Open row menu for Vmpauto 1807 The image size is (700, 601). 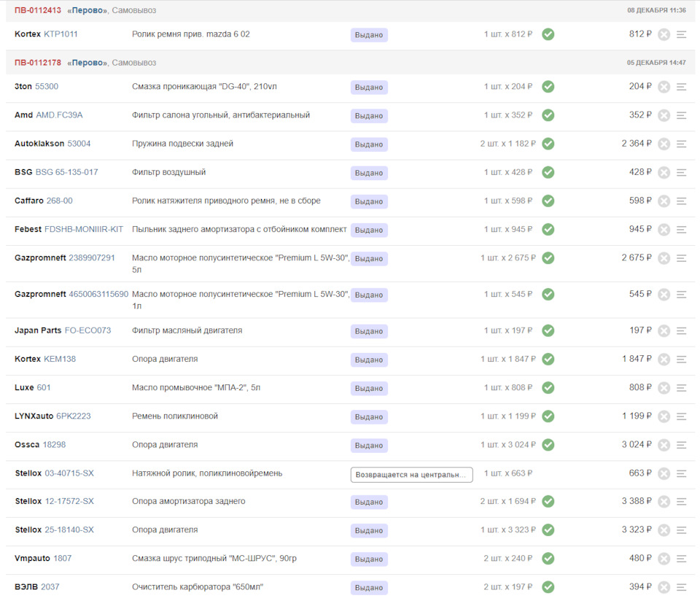pyautogui.click(x=681, y=559)
